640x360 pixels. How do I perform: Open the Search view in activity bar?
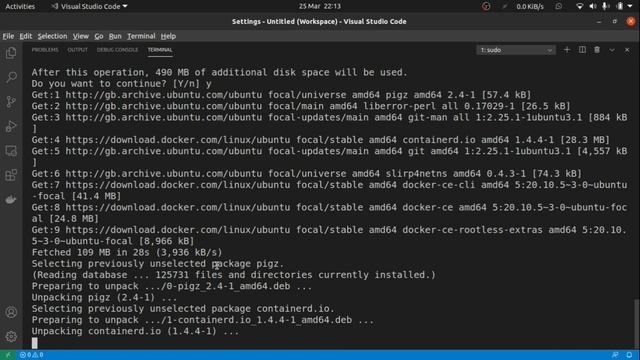click(11, 77)
